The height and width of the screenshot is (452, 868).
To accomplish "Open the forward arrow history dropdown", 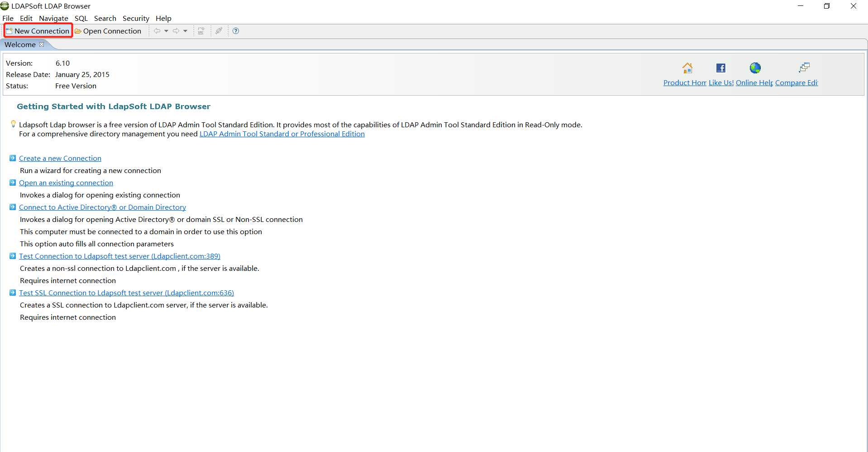I will pyautogui.click(x=186, y=31).
